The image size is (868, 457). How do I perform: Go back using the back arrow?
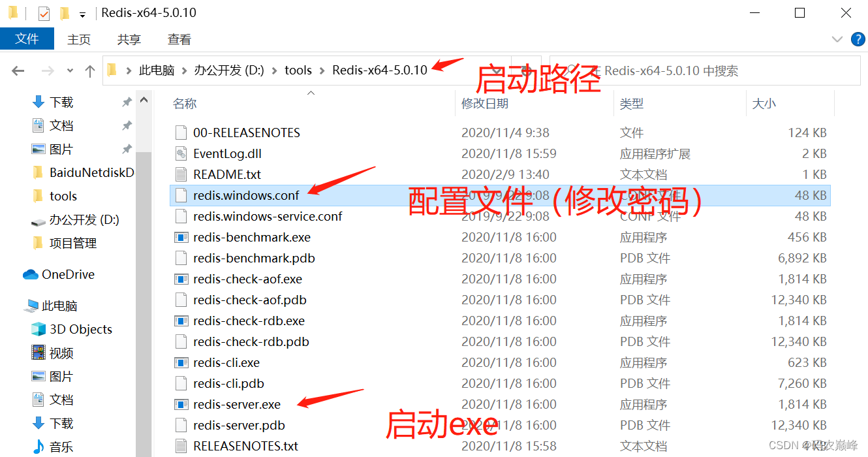[x=18, y=70]
